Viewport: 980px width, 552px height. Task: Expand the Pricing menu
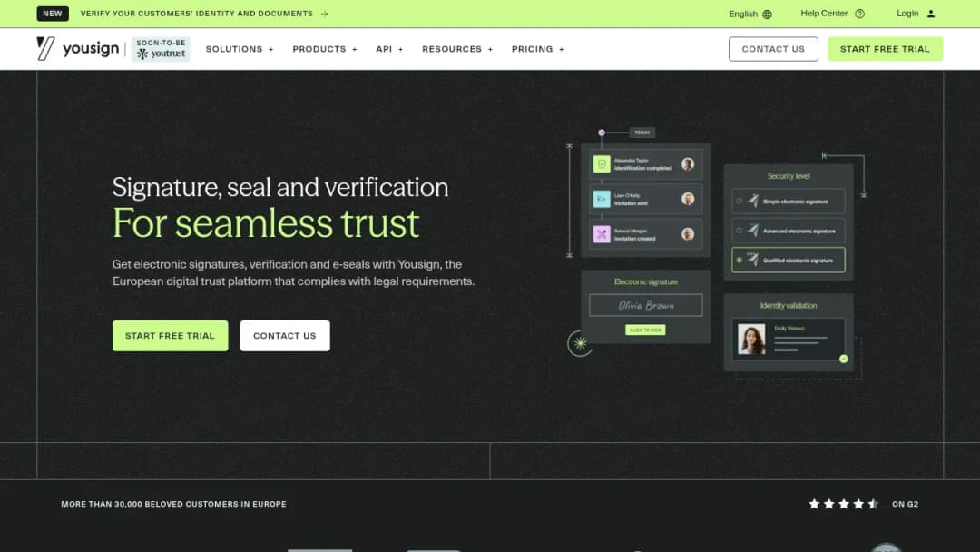point(537,49)
